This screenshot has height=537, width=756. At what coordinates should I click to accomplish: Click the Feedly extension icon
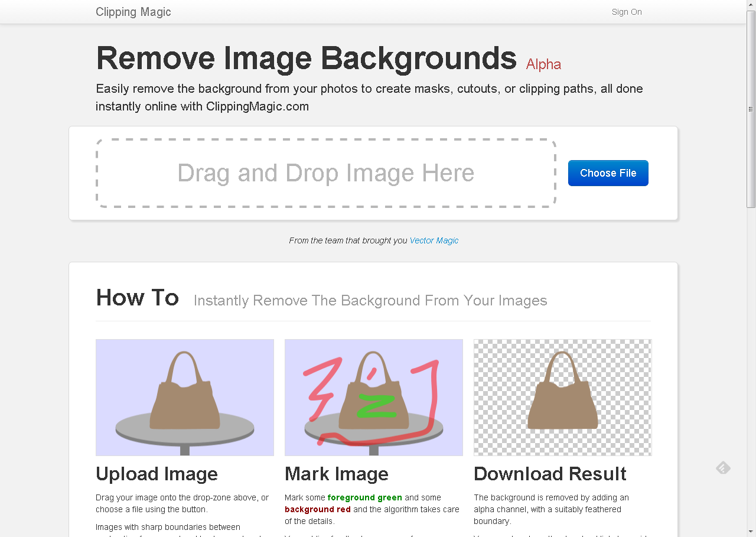(x=723, y=467)
